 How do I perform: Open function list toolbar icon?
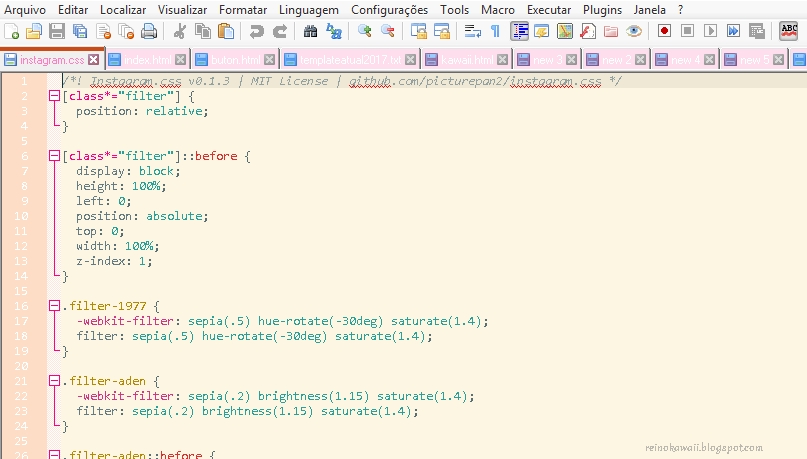(x=588, y=31)
